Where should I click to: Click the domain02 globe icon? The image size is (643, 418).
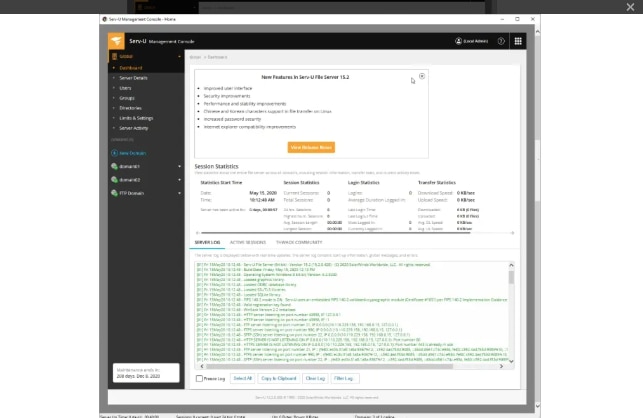pos(114,180)
